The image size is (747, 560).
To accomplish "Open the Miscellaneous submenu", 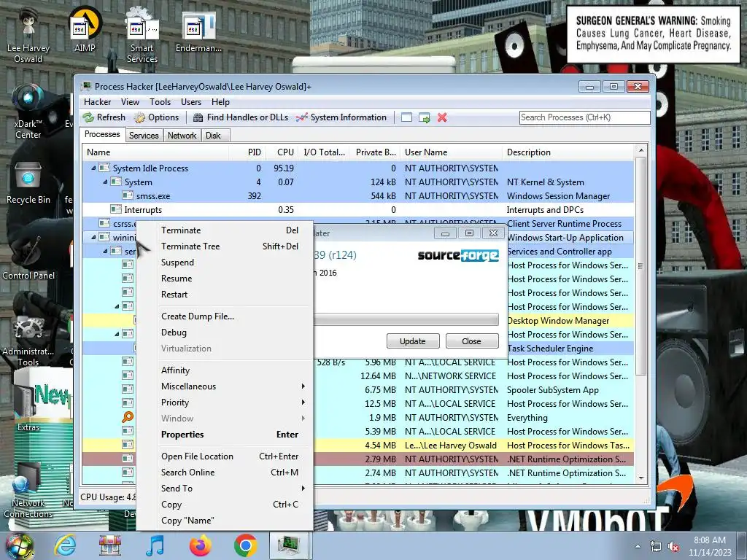I will pyautogui.click(x=233, y=386).
